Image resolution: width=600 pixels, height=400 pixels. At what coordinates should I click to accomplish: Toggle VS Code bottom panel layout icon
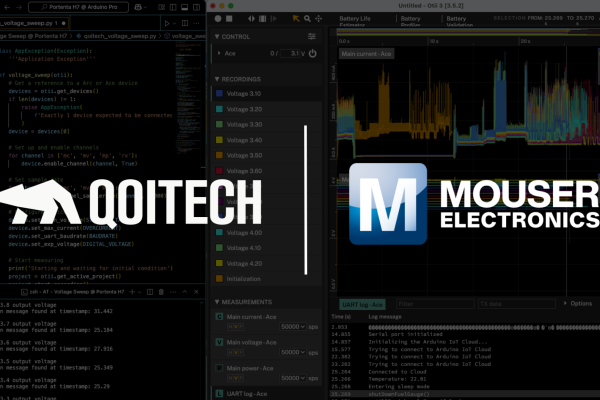[x=184, y=7]
